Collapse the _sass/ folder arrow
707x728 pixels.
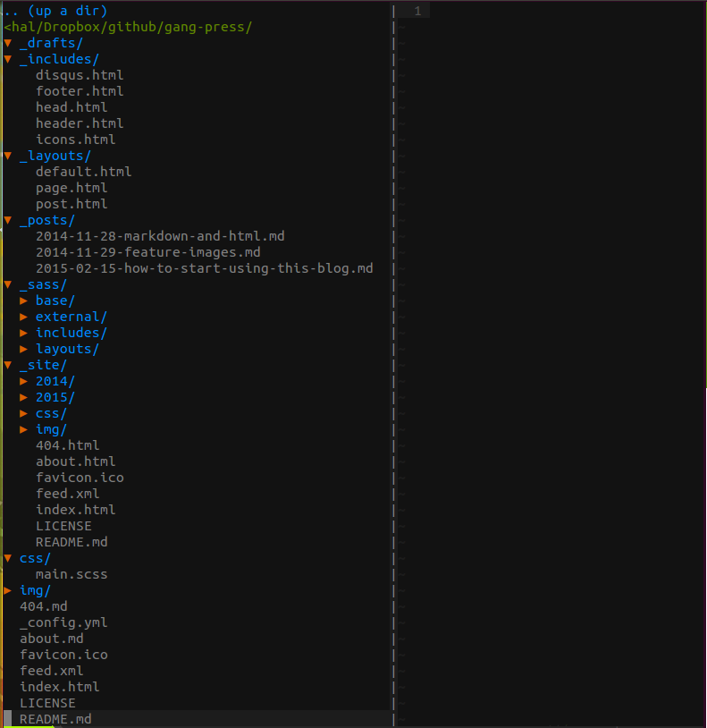point(8,284)
